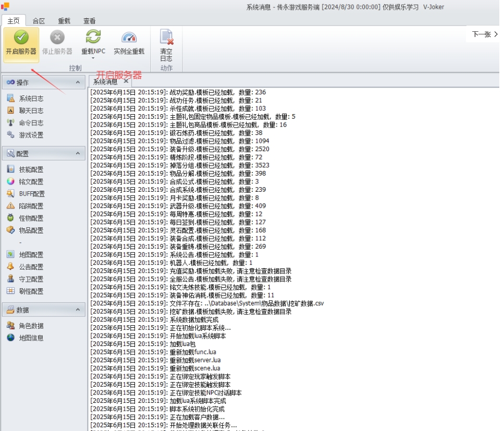Open 技能配置 skill configuration
The height and width of the screenshot is (431, 504).
31,169
